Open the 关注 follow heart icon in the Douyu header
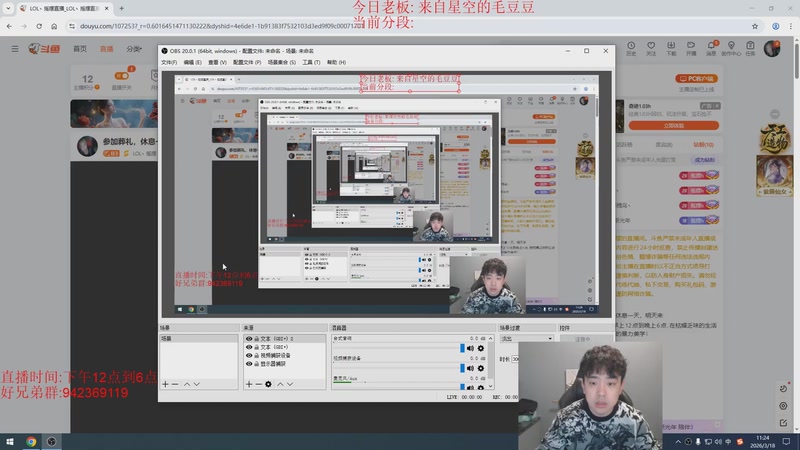 [651, 48]
